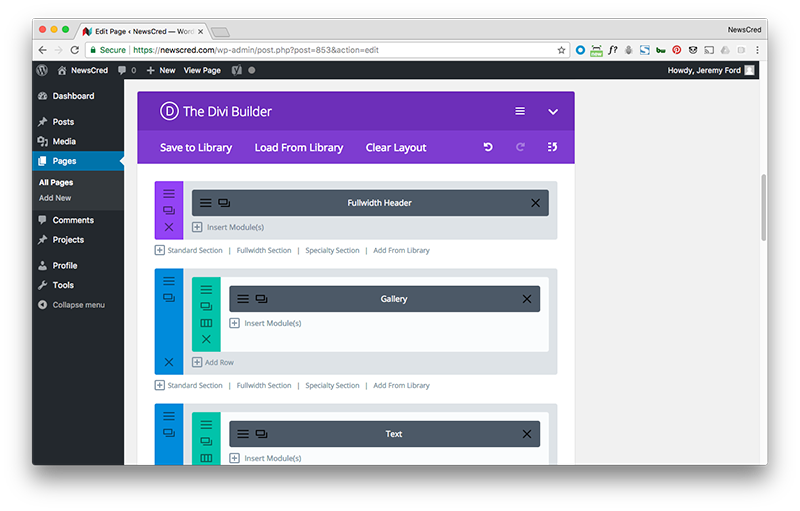
Task: Open Fullwidth Header module settings
Action: 206,203
